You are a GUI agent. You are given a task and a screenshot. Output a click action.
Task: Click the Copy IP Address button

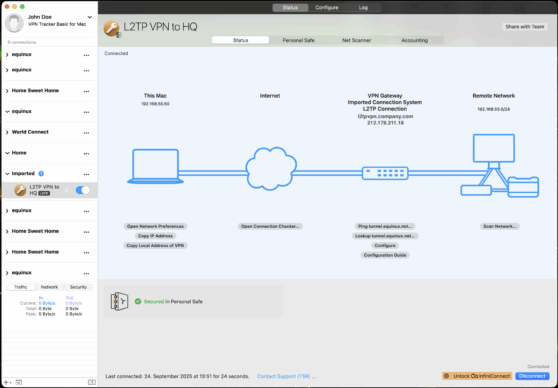[155, 236]
